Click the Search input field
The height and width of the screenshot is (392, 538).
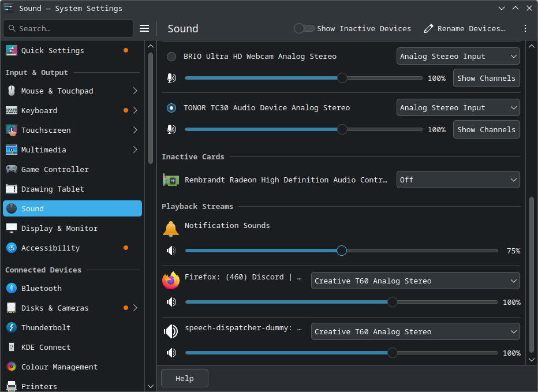pyautogui.click(x=68, y=28)
